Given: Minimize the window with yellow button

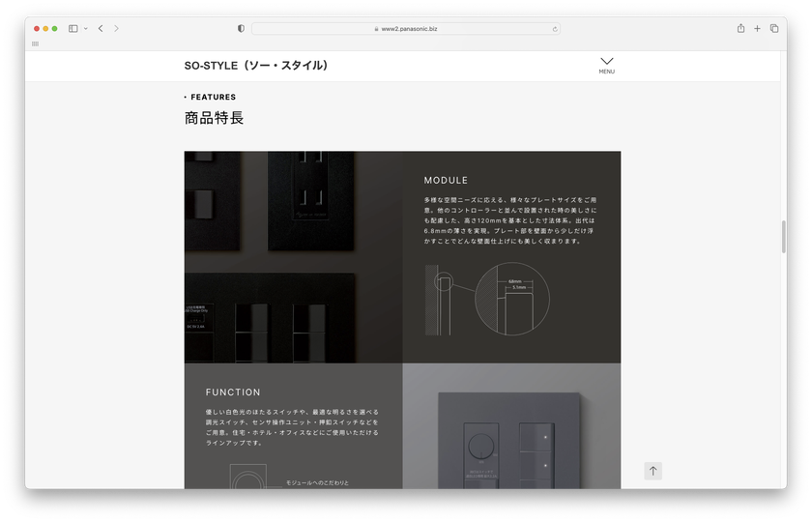Looking at the screenshot, I should pos(45,28).
